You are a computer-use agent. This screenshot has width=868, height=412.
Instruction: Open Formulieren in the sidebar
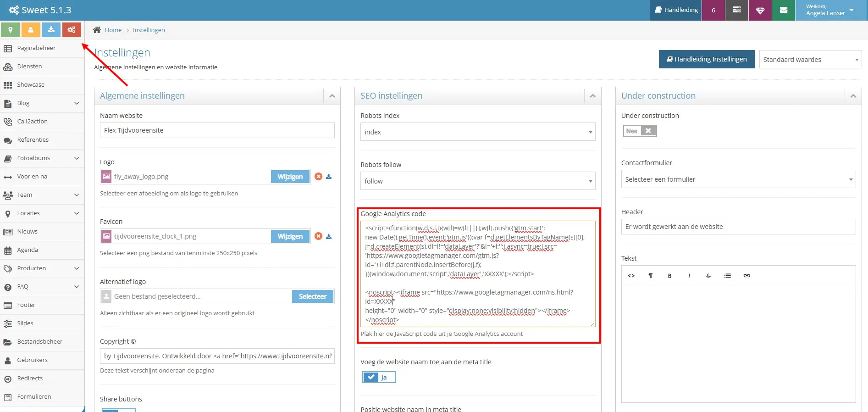pyautogui.click(x=42, y=397)
